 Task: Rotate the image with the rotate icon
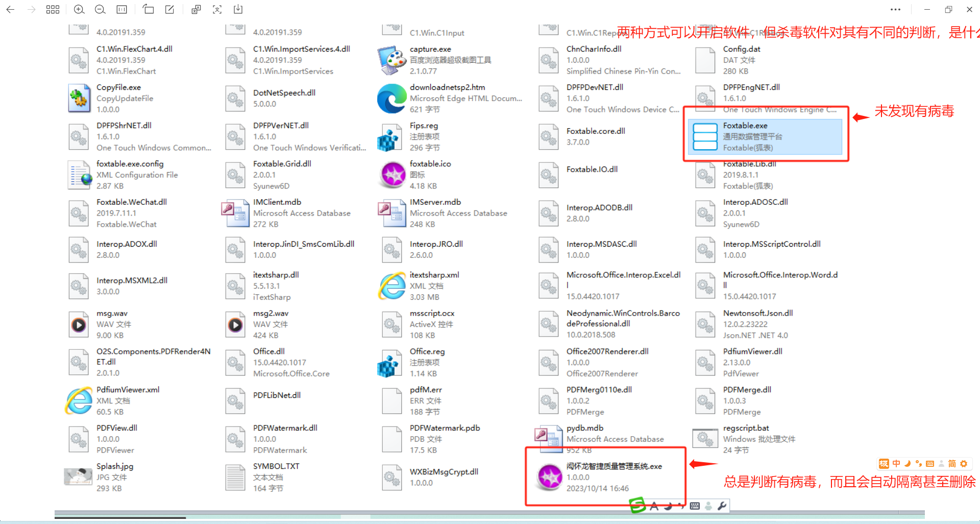pyautogui.click(x=148, y=9)
